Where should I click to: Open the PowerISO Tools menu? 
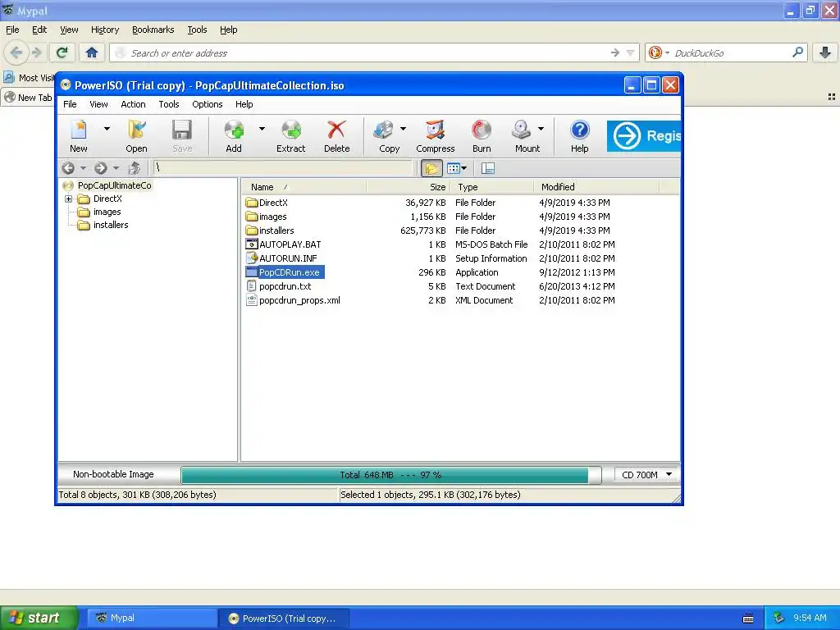169,104
